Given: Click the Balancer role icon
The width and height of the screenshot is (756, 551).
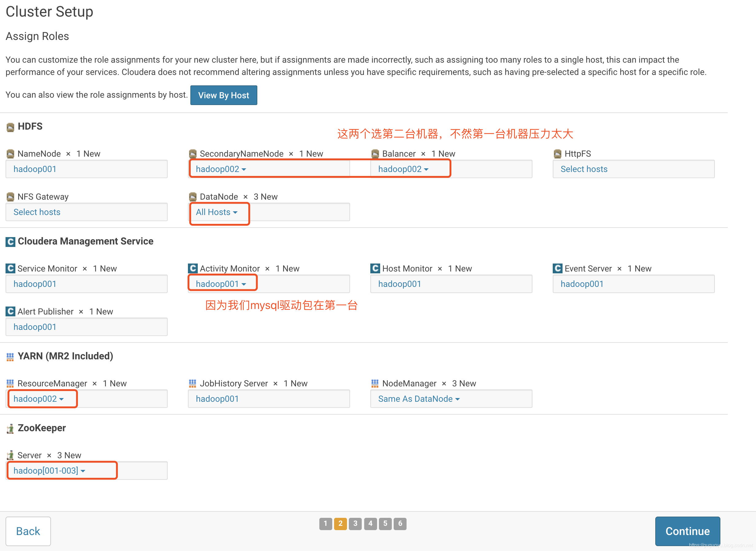Looking at the screenshot, I should click(375, 154).
